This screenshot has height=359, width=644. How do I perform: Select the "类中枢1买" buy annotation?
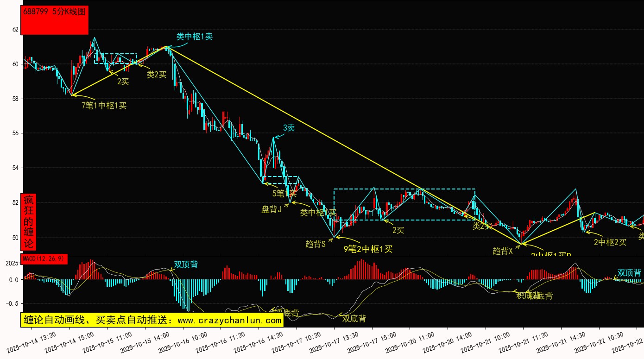click(x=318, y=213)
